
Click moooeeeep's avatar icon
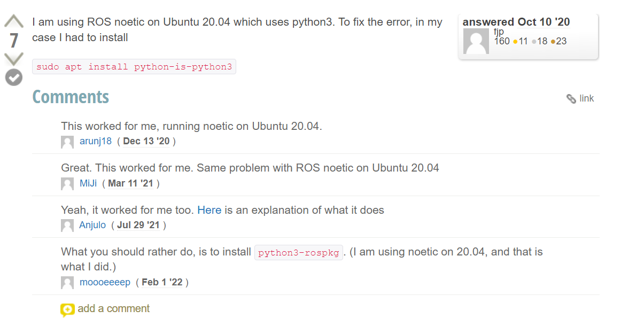coord(67,283)
